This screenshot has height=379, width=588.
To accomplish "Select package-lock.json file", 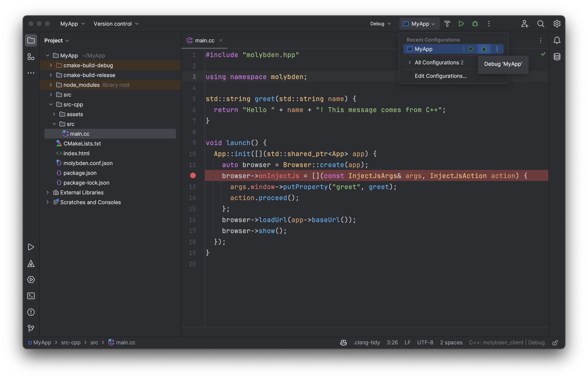I will point(86,183).
